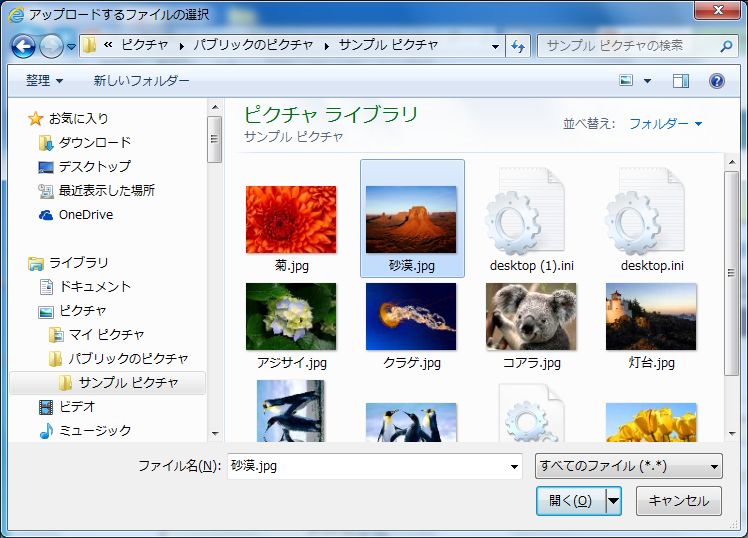
Task: Click file list scrollbar down arrow
Action: 732,434
